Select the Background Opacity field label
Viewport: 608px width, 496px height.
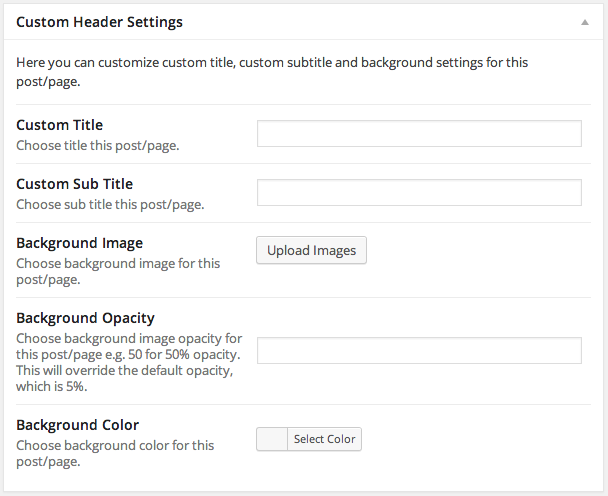[x=85, y=318]
